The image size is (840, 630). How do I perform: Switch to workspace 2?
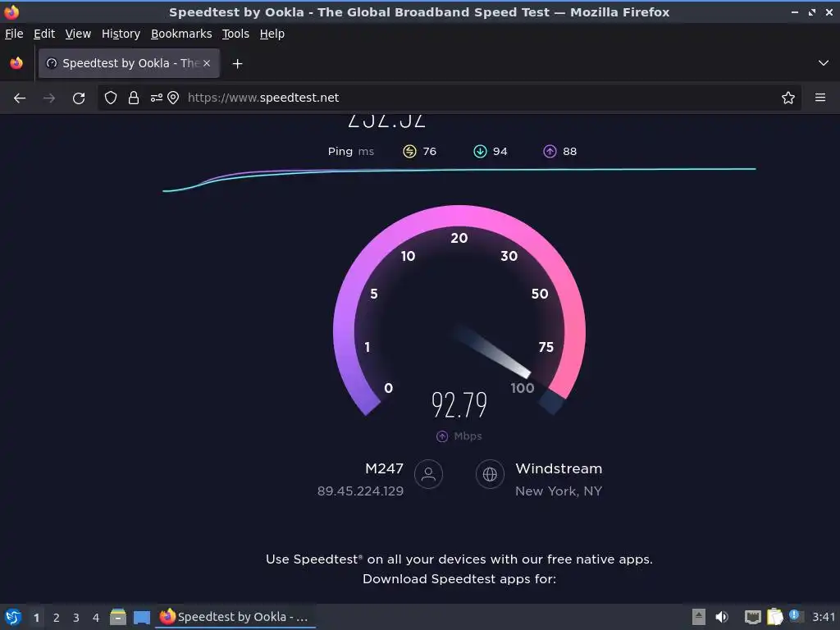click(x=57, y=618)
